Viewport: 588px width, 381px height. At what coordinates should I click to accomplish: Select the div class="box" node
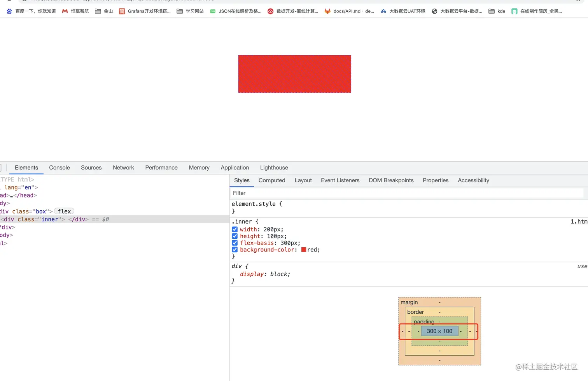pos(26,211)
